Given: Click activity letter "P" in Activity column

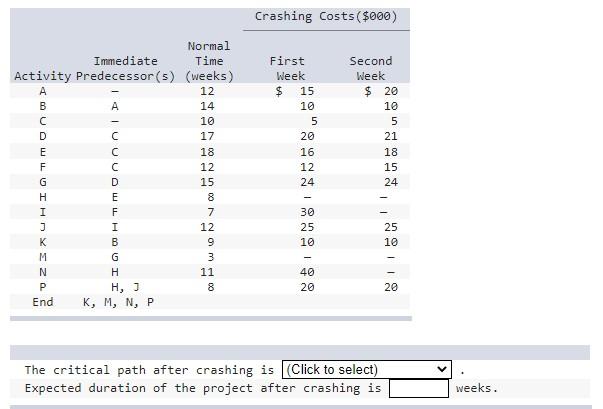Looking at the screenshot, I should tap(43, 287).
